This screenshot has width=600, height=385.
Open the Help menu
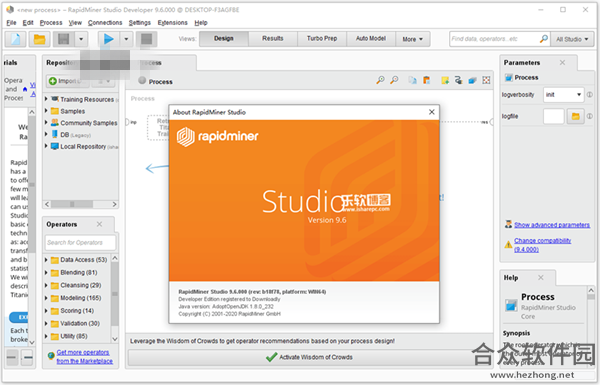click(x=201, y=23)
